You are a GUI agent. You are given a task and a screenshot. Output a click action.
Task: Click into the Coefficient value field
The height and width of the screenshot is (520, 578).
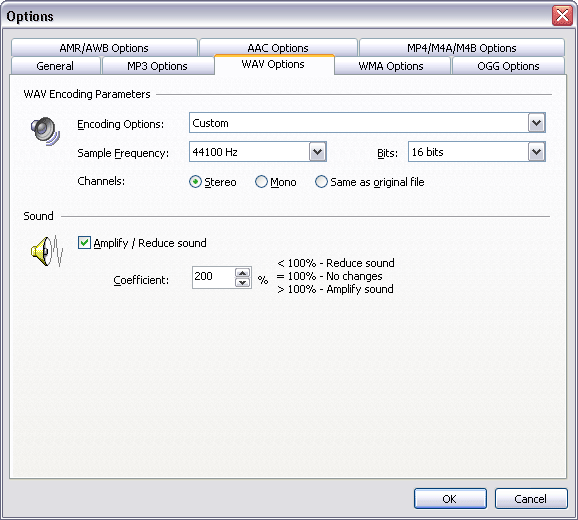coord(213,277)
